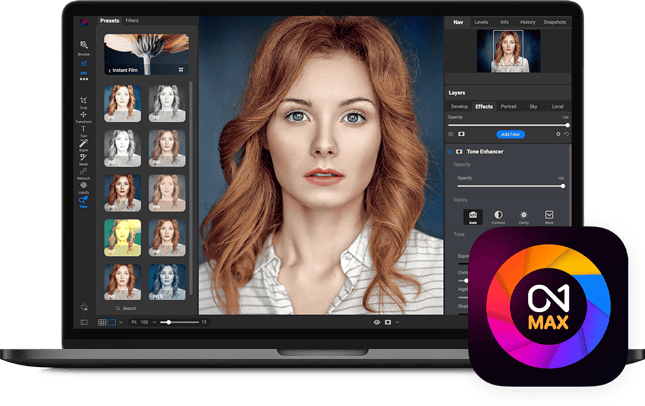Image resolution: width=645 pixels, height=406 pixels.
Task: Apply the yellow-green IN7 preset thumbnail
Action: tap(122, 237)
